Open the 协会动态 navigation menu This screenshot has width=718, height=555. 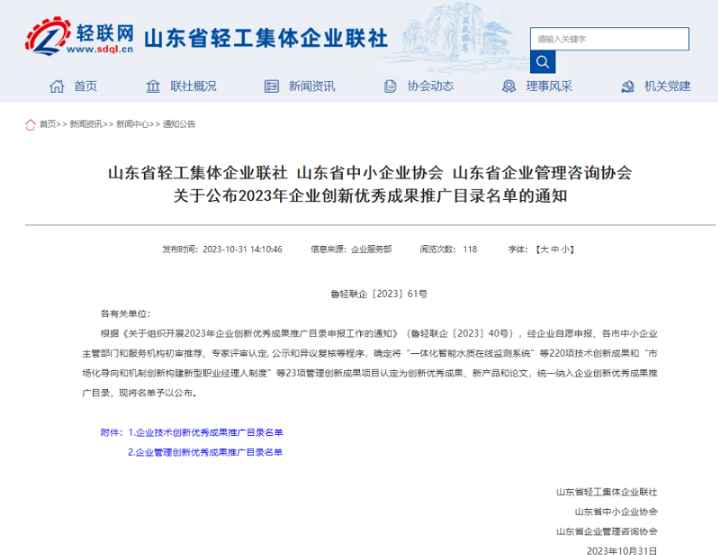430,87
